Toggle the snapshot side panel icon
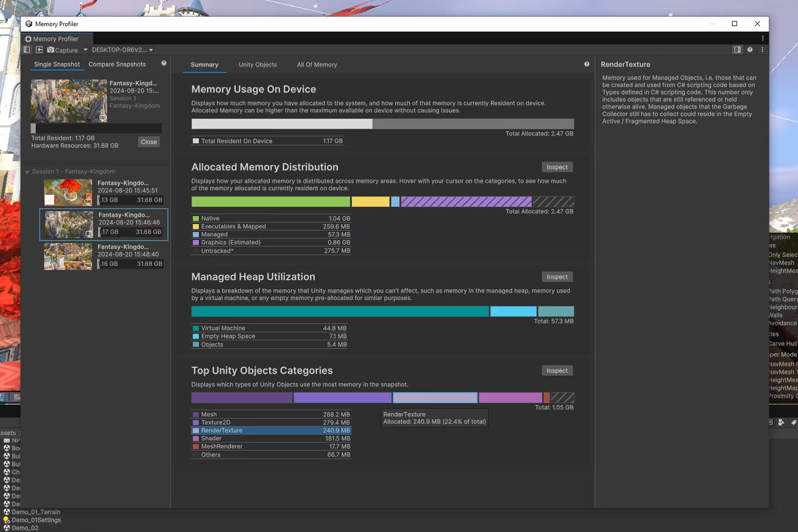The image size is (798, 532). coord(27,50)
